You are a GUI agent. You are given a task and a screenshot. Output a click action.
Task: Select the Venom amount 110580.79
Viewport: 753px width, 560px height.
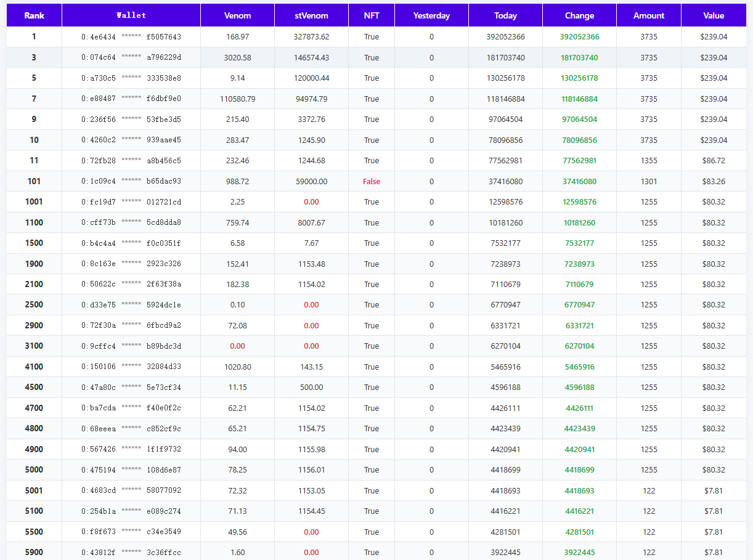(237, 99)
